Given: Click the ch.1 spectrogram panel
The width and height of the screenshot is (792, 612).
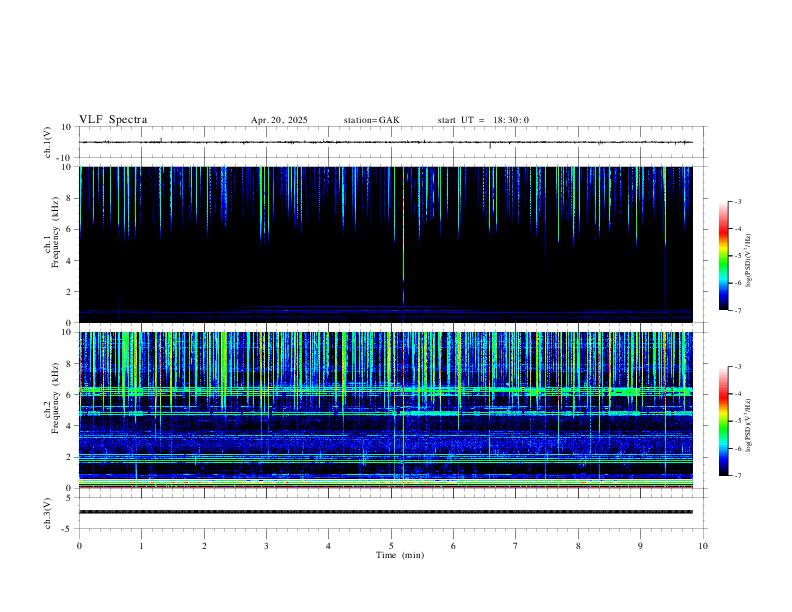Looking at the screenshot, I should [x=386, y=244].
